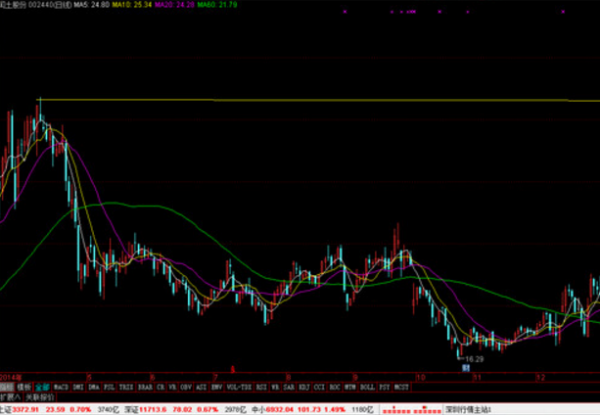Click the 16.29 low price label
Image resolution: width=600 pixels, height=415 pixels.
474,359
